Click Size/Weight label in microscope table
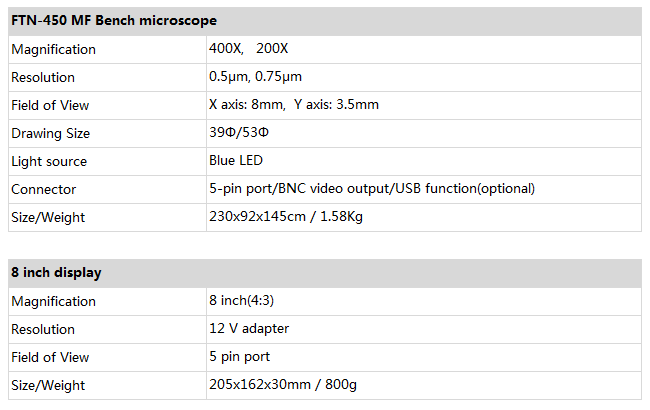650x410 pixels. [x=48, y=217]
